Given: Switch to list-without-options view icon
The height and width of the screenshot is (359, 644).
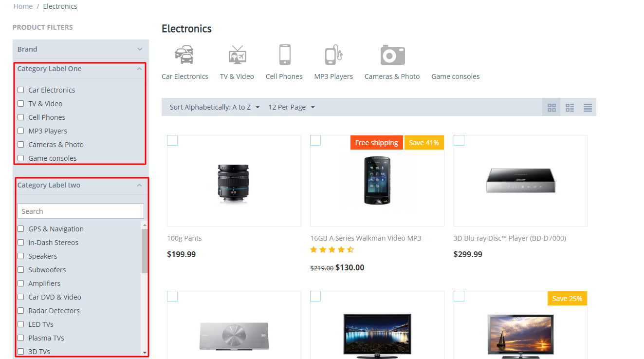Looking at the screenshot, I should 588,108.
